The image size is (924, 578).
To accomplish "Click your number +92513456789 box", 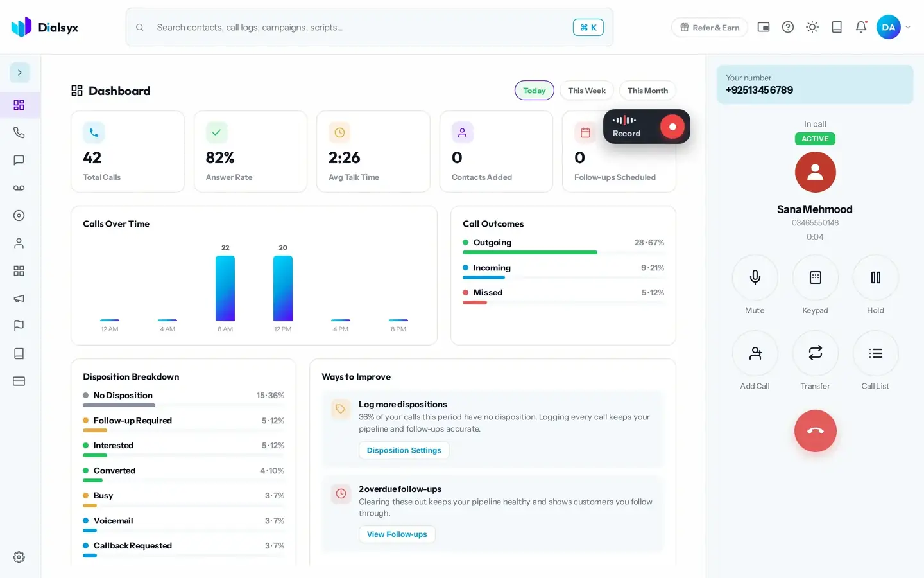I will 815,84.
